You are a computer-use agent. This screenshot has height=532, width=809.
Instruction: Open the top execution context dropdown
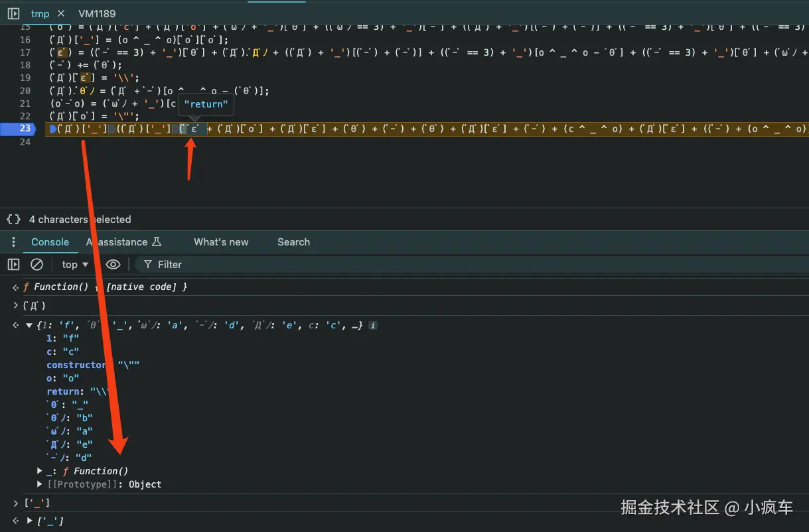point(75,265)
